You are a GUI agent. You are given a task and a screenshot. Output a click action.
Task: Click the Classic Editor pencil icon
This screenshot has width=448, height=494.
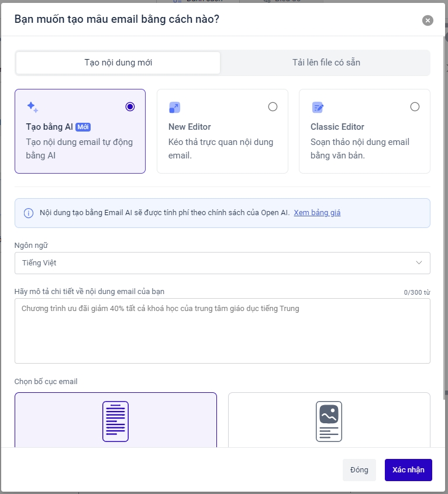(x=318, y=107)
